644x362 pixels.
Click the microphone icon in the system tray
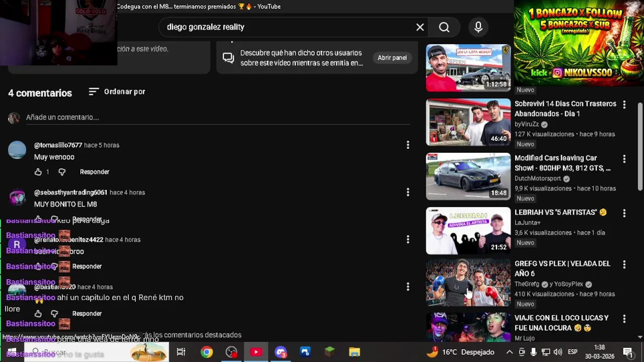point(533,352)
